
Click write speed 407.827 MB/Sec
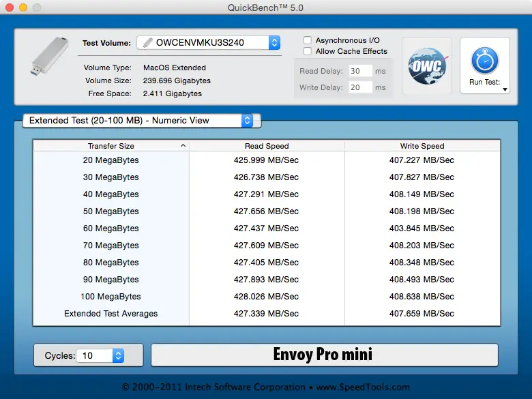coord(422,177)
